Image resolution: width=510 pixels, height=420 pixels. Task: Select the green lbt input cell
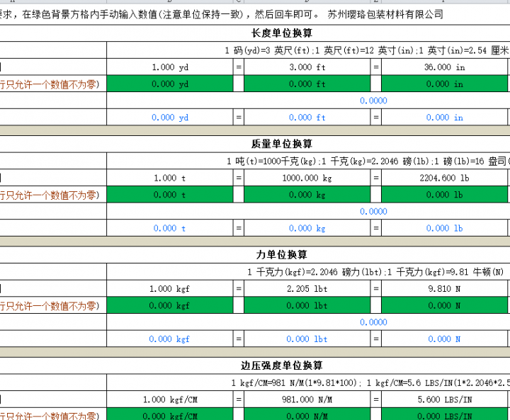pos(307,306)
